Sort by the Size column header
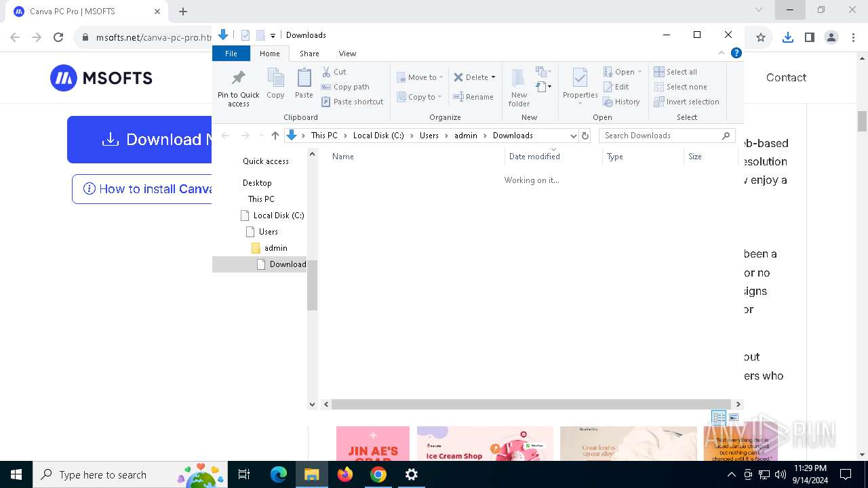Viewport: 868px width, 488px height. (x=711, y=157)
